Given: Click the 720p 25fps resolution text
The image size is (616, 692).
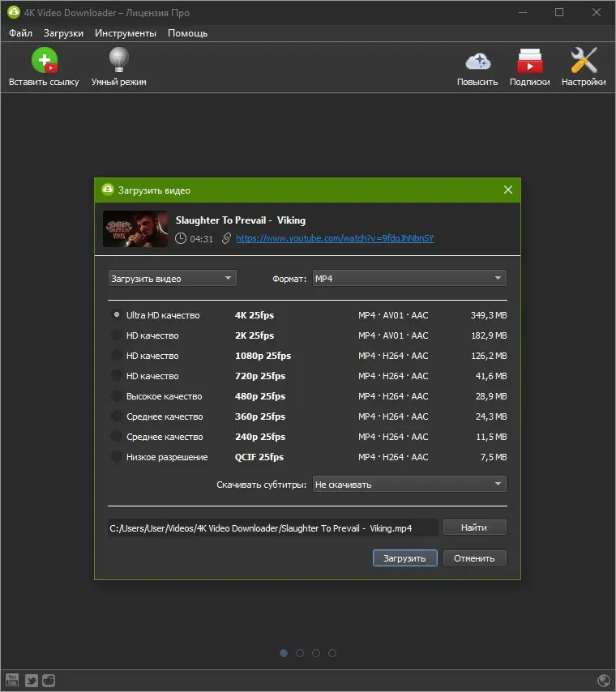Looking at the screenshot, I should click(x=260, y=376).
